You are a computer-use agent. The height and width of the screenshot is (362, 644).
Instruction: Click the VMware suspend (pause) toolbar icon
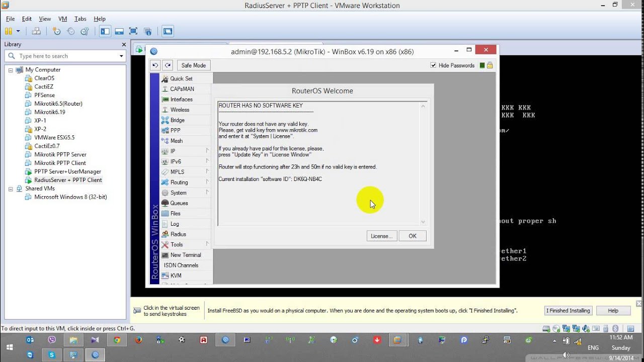pos(9,31)
